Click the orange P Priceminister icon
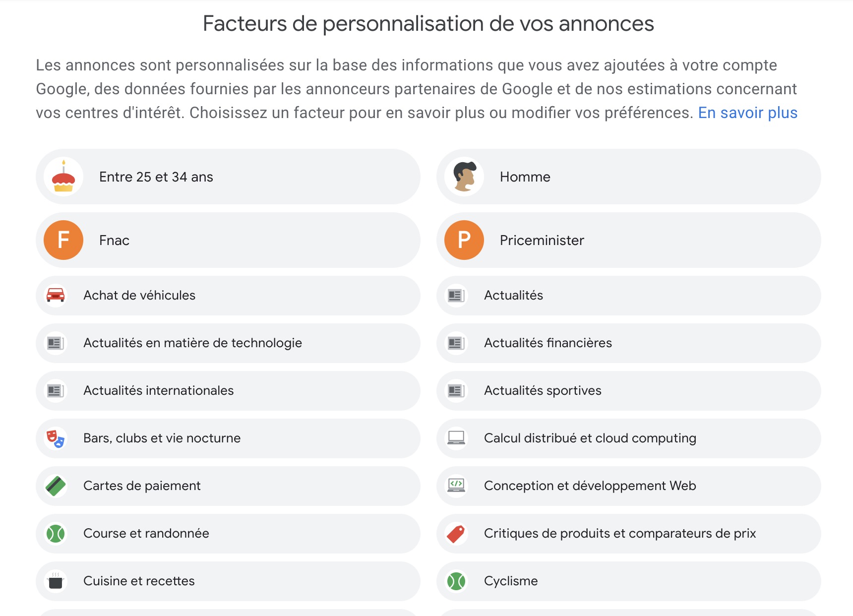 click(464, 241)
